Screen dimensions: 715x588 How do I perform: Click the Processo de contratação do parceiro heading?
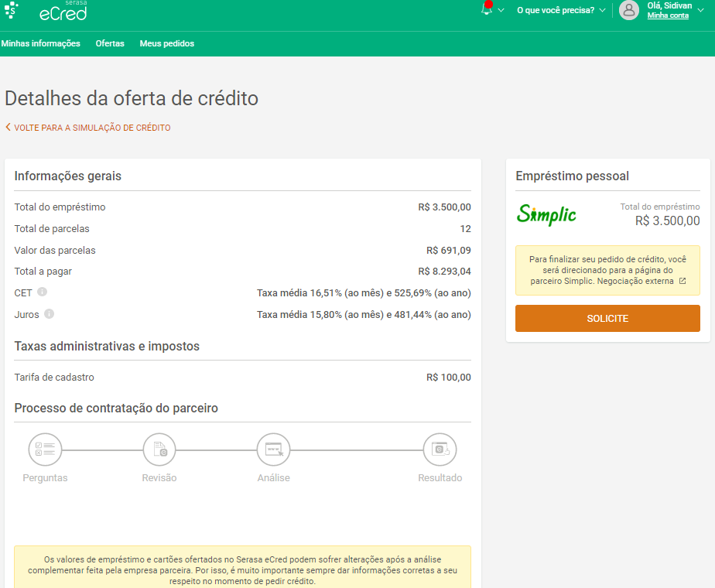tap(116, 408)
